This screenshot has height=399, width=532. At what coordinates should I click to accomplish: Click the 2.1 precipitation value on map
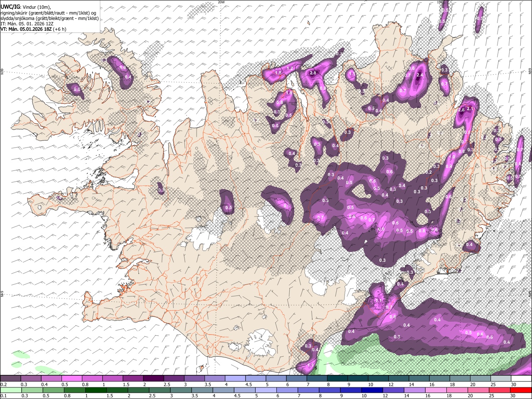[x=470, y=108]
